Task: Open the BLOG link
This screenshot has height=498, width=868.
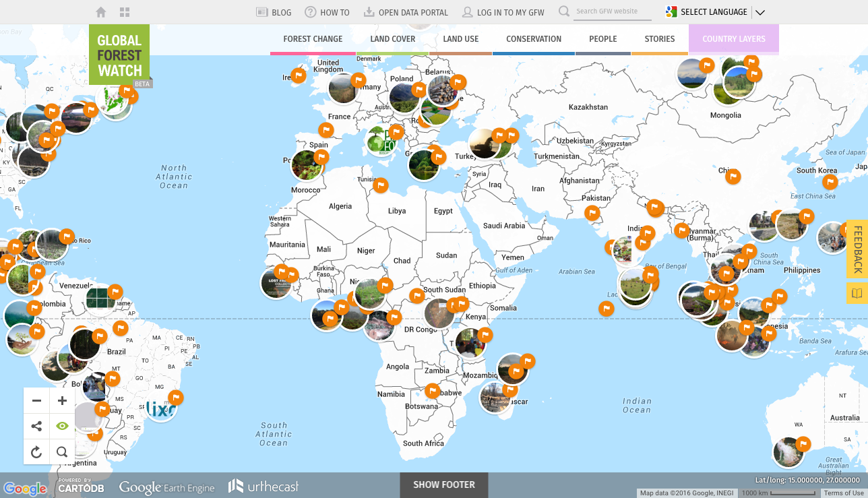Action: (274, 12)
